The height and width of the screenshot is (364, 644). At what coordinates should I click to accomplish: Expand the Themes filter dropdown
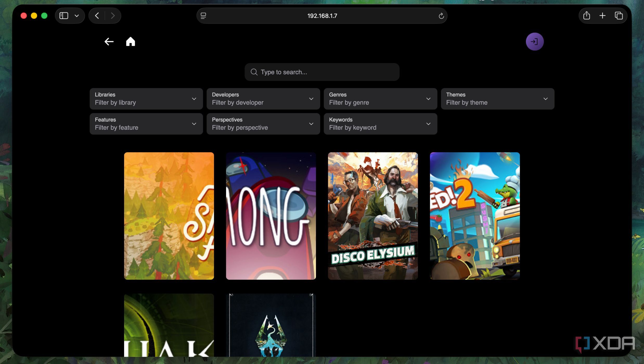(497, 99)
